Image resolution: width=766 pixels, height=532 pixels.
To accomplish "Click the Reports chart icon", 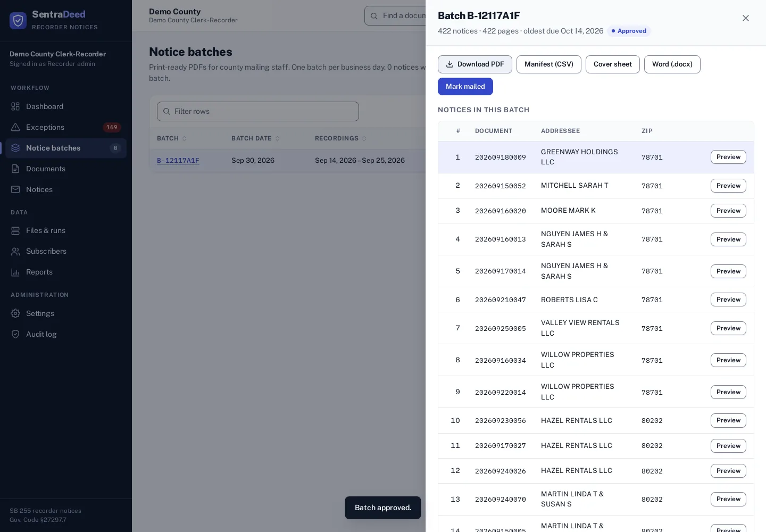I will coord(15,272).
